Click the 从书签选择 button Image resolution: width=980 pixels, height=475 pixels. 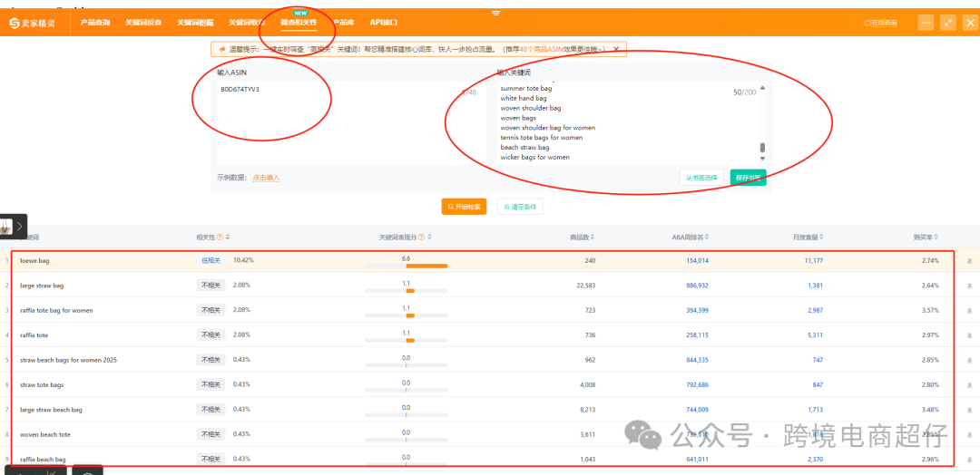701,178
